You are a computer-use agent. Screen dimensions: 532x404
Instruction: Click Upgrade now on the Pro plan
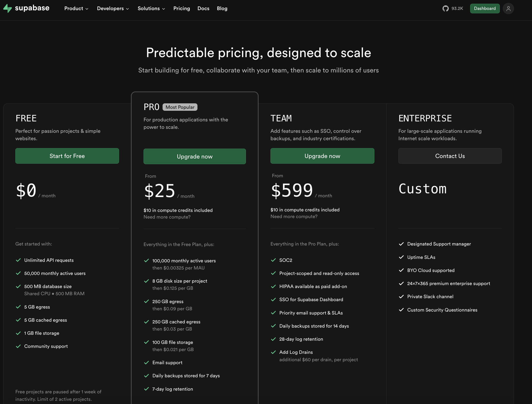coord(194,157)
